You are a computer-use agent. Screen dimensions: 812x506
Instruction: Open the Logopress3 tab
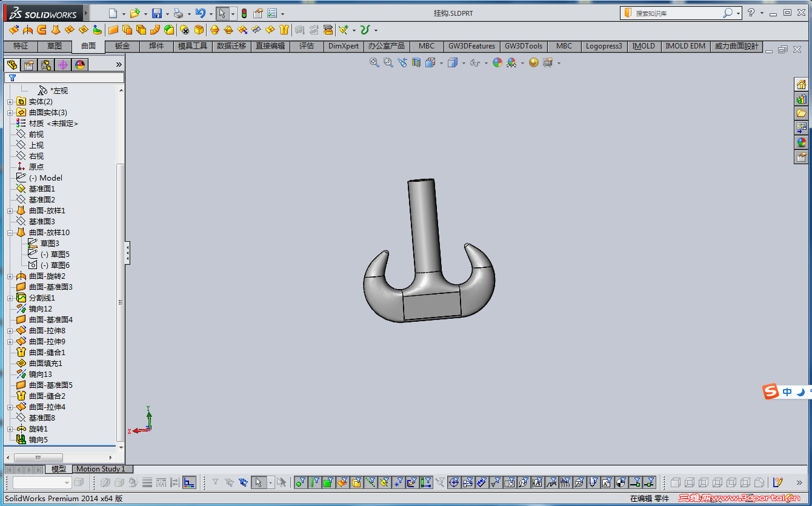pos(604,46)
